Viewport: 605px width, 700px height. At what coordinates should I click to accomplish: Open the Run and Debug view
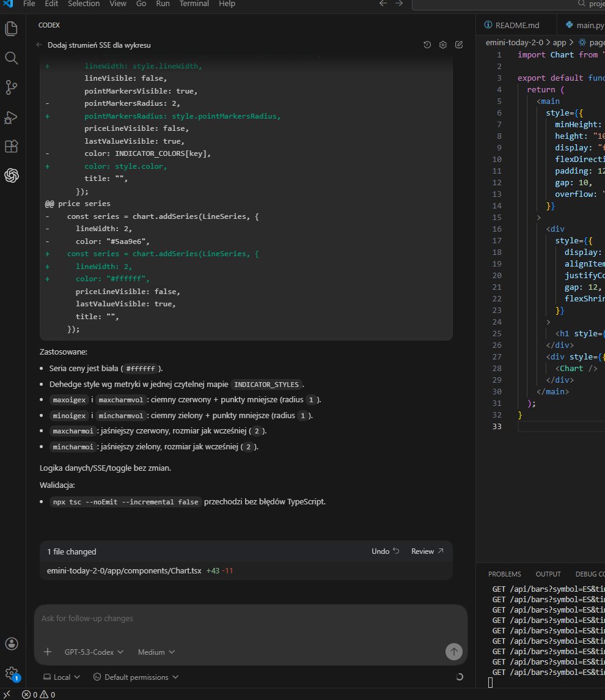click(11, 117)
